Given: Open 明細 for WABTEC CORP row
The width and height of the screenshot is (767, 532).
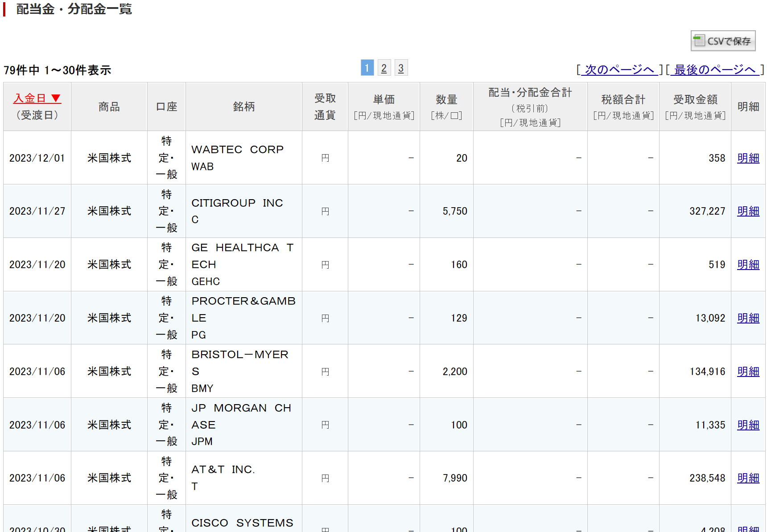Looking at the screenshot, I should pyautogui.click(x=748, y=158).
